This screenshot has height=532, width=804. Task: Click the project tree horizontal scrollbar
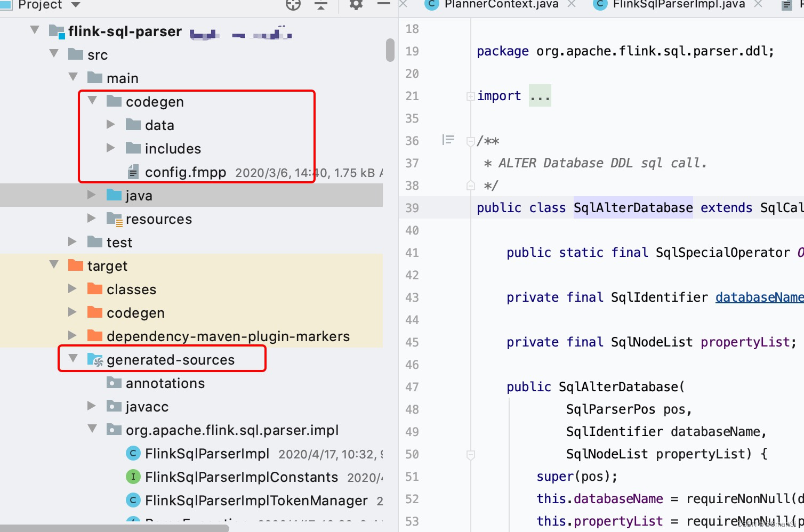coord(115,528)
